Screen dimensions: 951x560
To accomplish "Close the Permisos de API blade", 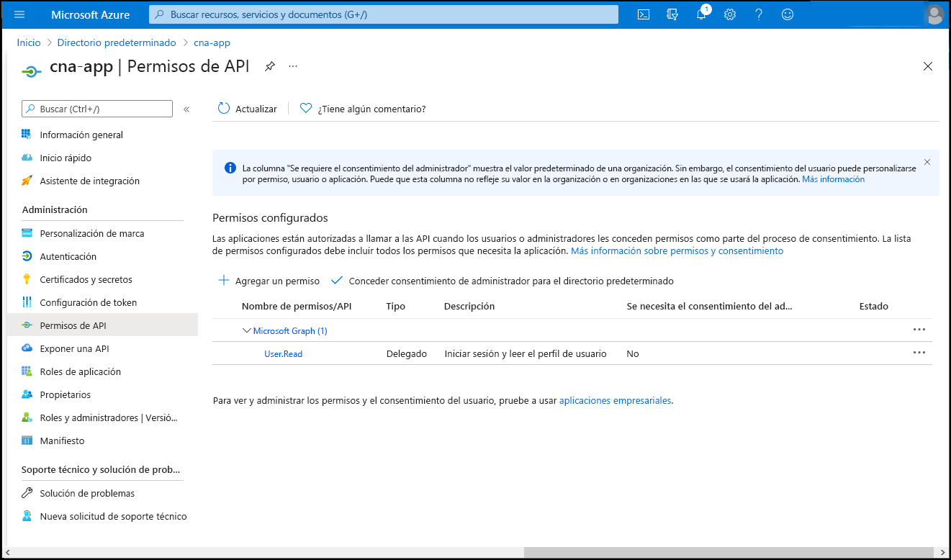I will pyautogui.click(x=928, y=66).
